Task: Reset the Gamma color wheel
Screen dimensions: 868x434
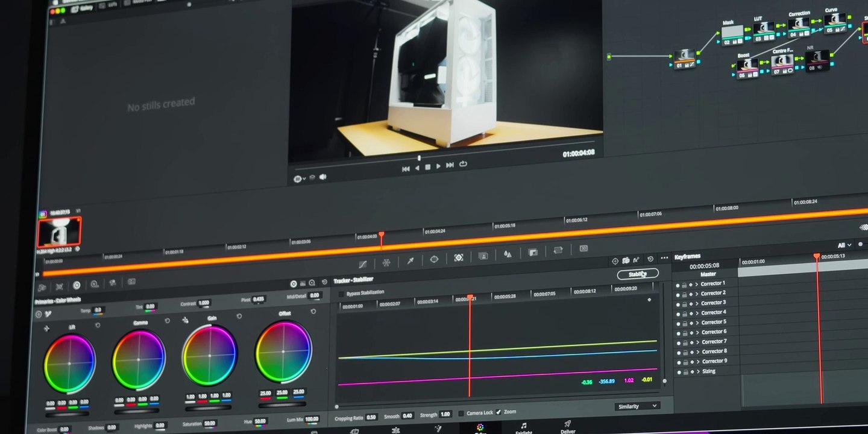Action: pyautogui.click(x=167, y=321)
